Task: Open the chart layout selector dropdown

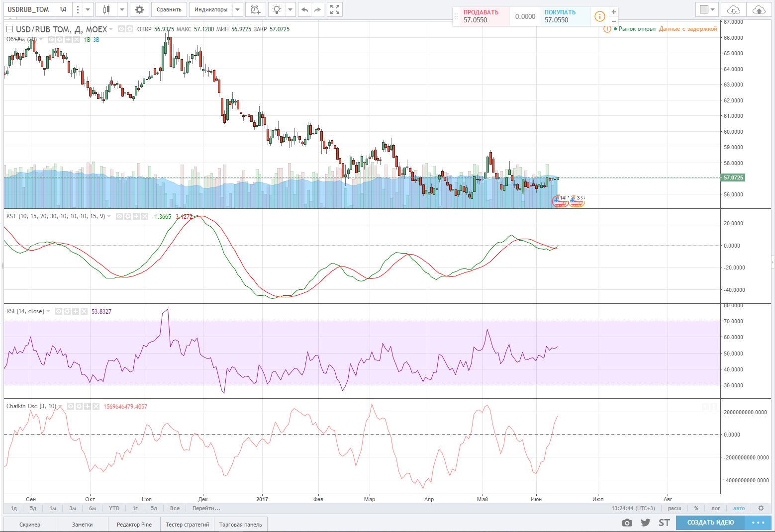Action: coord(707,9)
